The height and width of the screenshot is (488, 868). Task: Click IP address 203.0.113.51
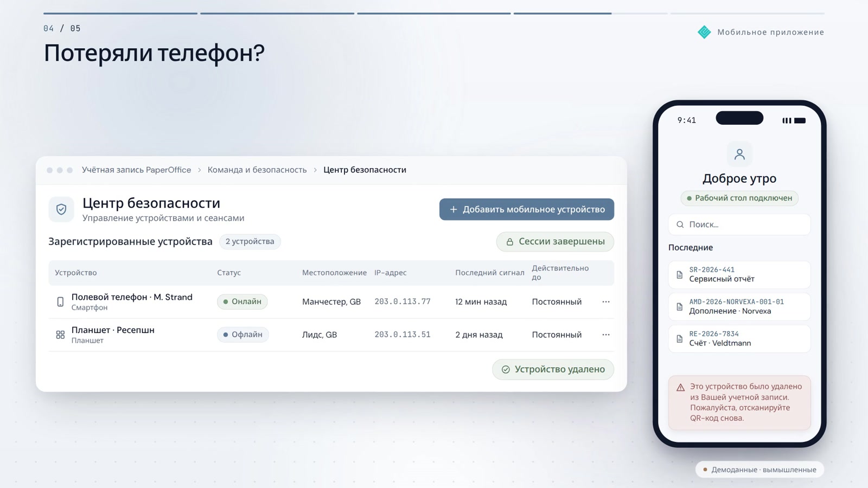tap(403, 335)
